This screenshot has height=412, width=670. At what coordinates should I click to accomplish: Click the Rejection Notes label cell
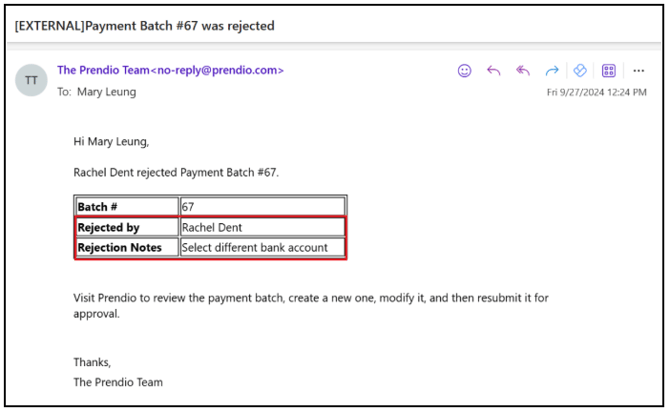click(x=127, y=247)
